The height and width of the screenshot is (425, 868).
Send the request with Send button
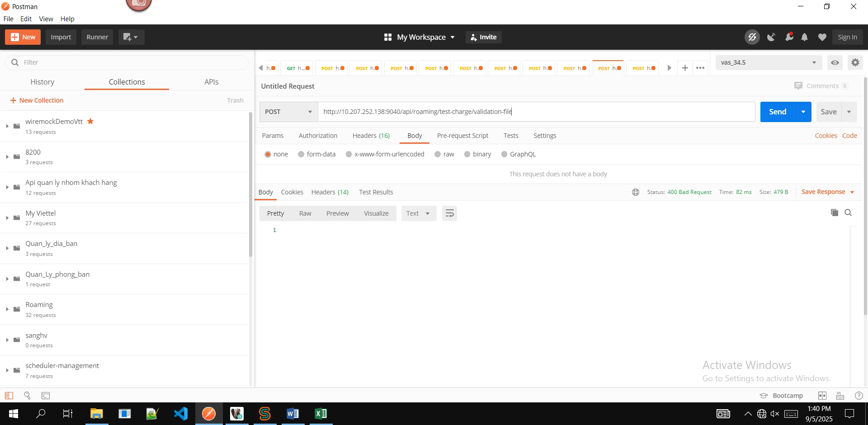tap(778, 112)
